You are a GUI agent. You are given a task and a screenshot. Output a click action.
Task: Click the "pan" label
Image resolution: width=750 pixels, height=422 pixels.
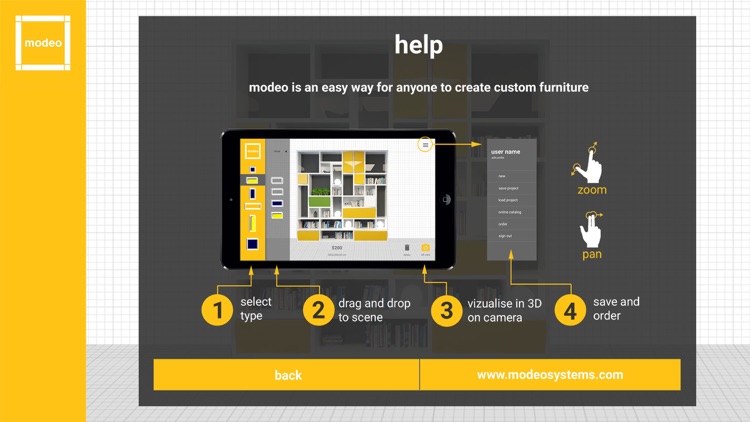[592, 254]
